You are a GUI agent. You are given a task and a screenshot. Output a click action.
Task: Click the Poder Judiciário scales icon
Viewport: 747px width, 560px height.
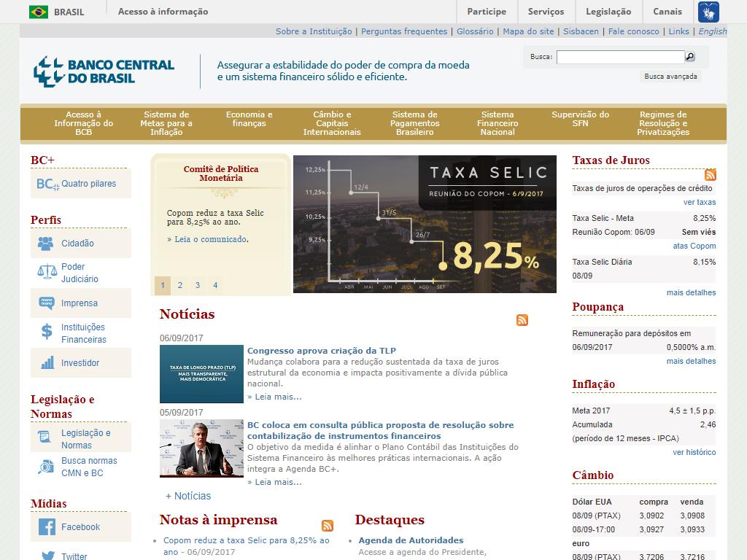(47, 272)
